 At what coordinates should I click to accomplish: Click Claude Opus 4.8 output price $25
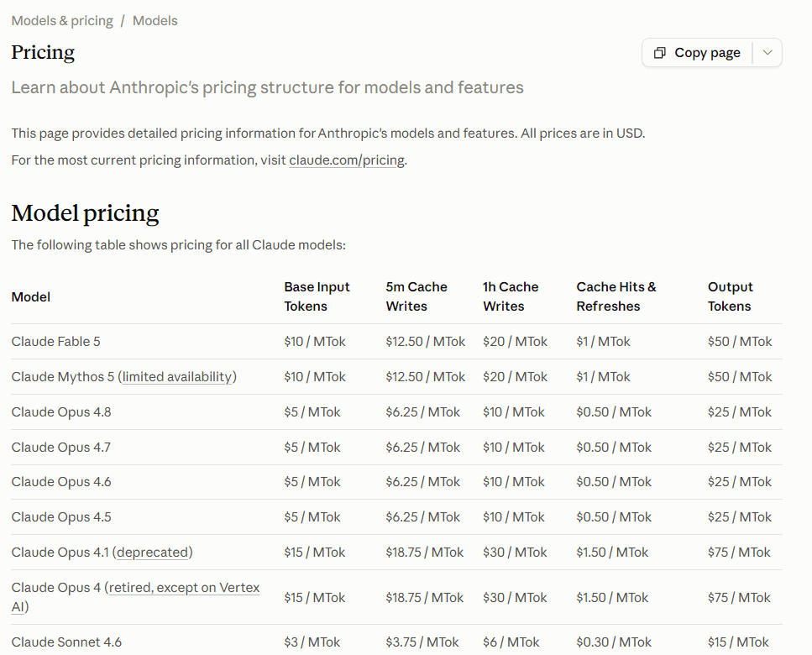coord(740,412)
